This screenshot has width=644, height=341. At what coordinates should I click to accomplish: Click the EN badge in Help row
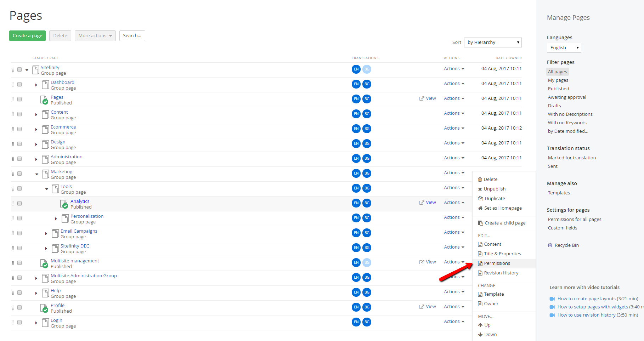[x=356, y=292]
